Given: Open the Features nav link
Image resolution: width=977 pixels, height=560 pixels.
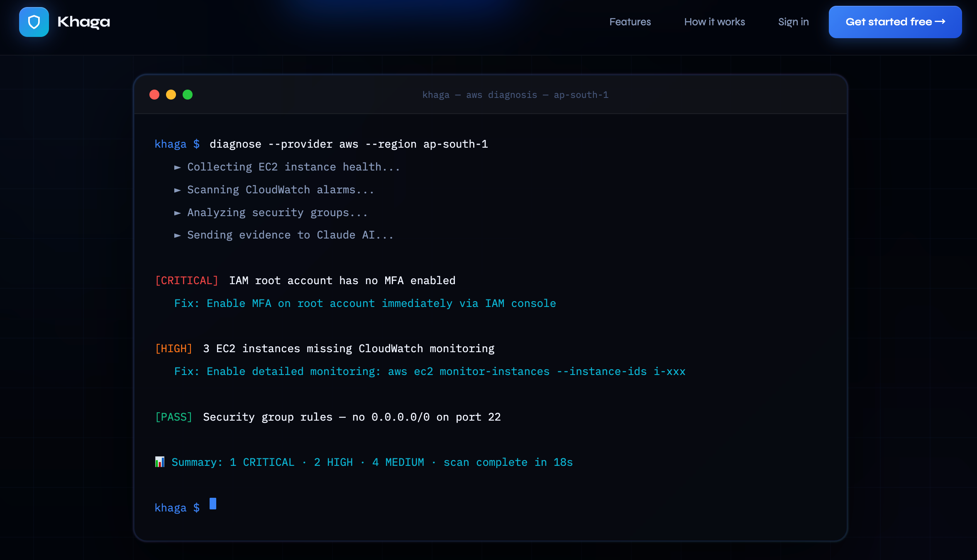Looking at the screenshot, I should [630, 22].
